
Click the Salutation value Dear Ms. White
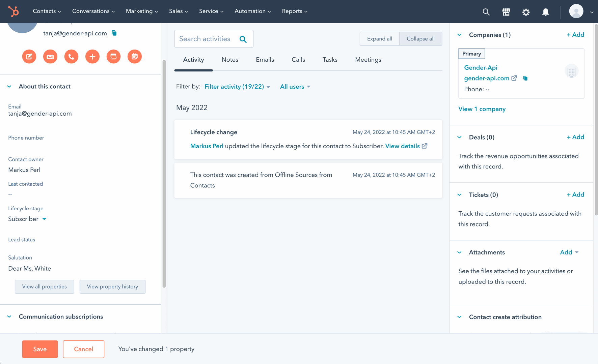click(x=30, y=269)
